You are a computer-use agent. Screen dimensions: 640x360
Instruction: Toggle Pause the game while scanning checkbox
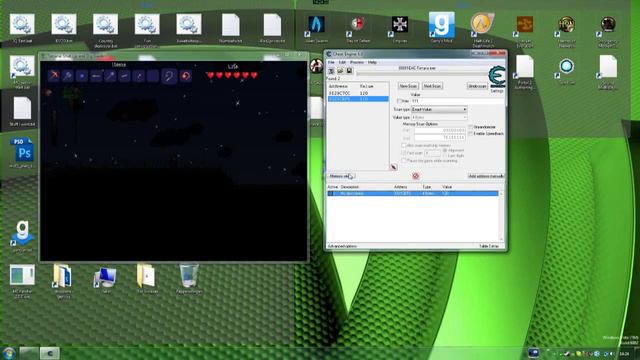click(404, 161)
